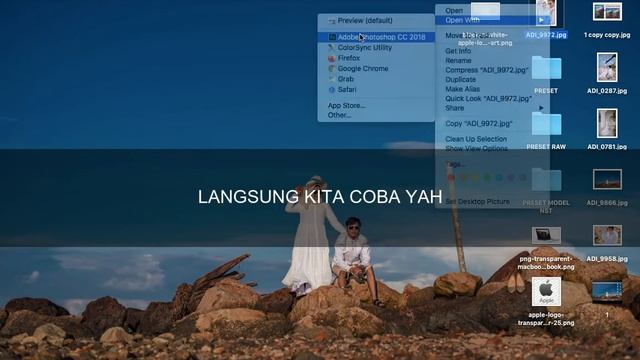
Task: Select the PRESET folder icon
Action: pos(546,67)
